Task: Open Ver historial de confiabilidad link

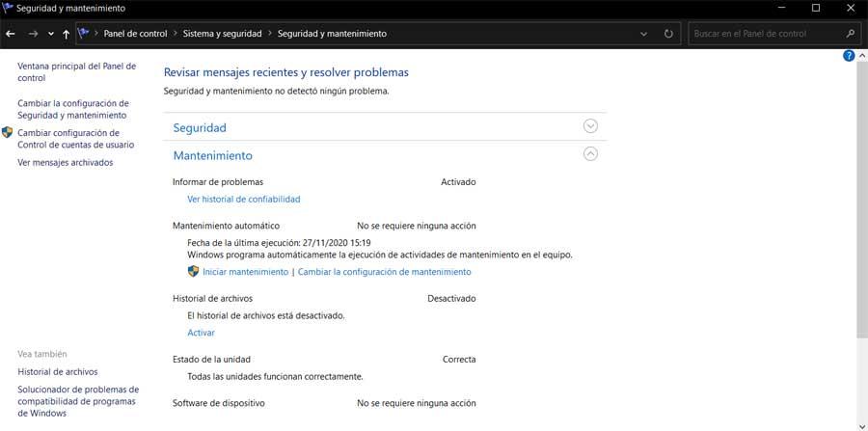Action: pos(244,200)
